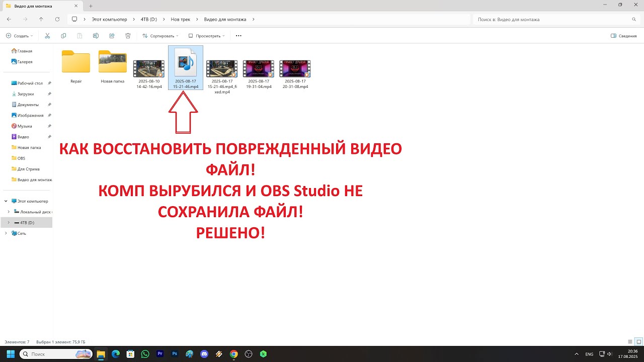Open the Создать dropdown

tap(20, 36)
